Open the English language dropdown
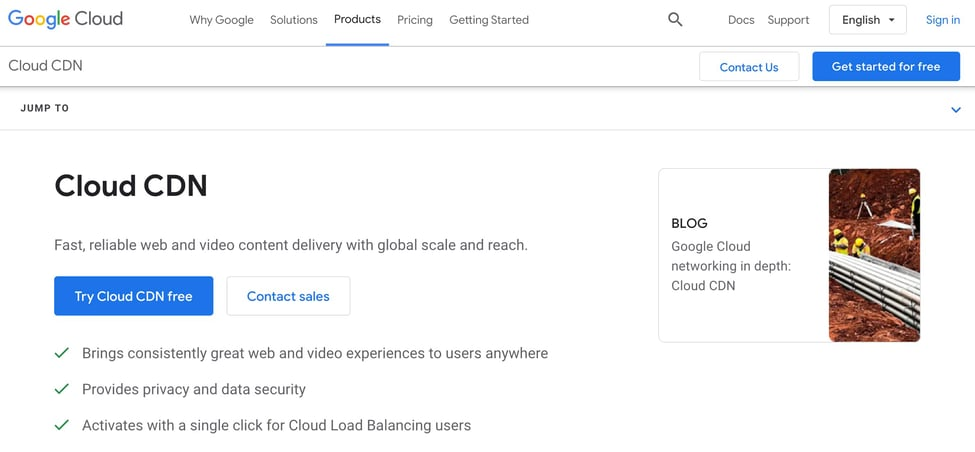Screen dimensions: 975x452 867,20
